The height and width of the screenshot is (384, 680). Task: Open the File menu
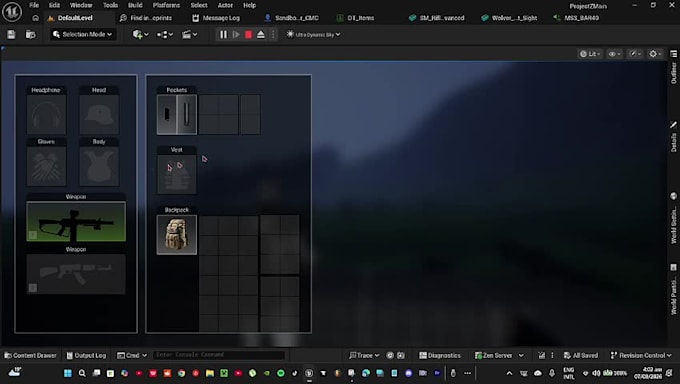pos(34,5)
